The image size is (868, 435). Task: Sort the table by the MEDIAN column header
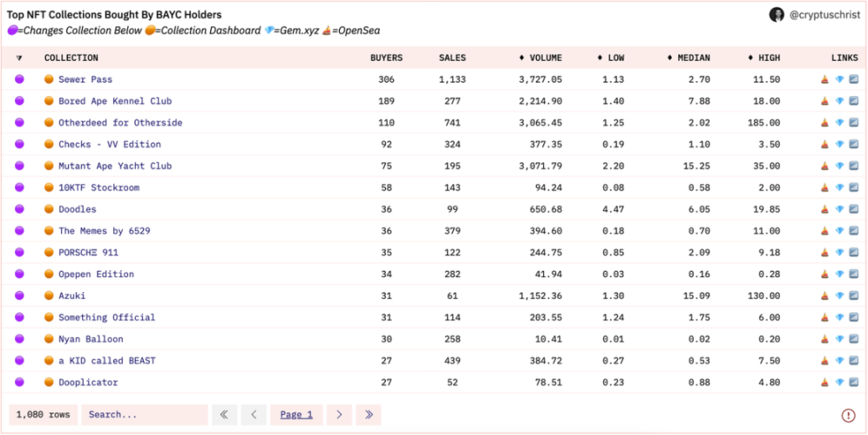pos(688,58)
